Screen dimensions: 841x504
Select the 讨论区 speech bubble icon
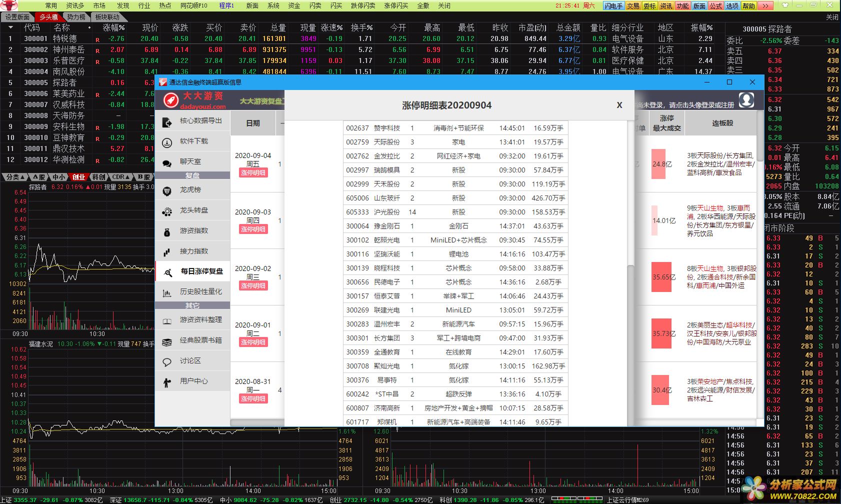click(167, 362)
